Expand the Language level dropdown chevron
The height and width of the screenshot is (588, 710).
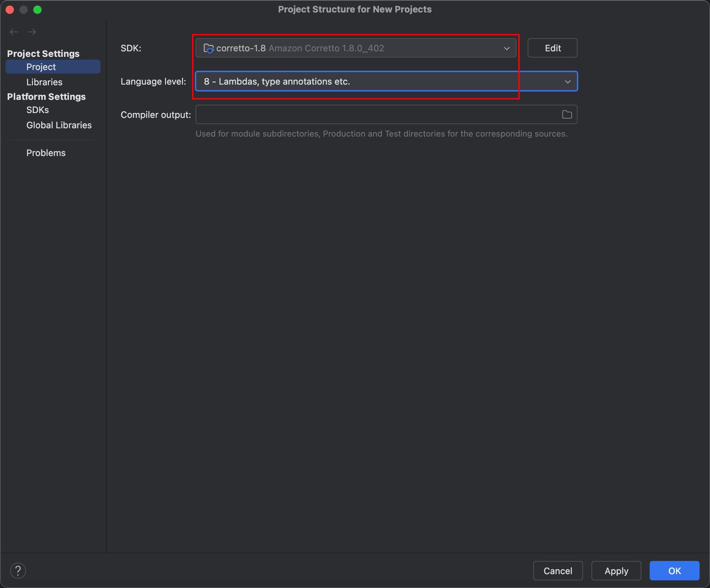[x=568, y=81]
